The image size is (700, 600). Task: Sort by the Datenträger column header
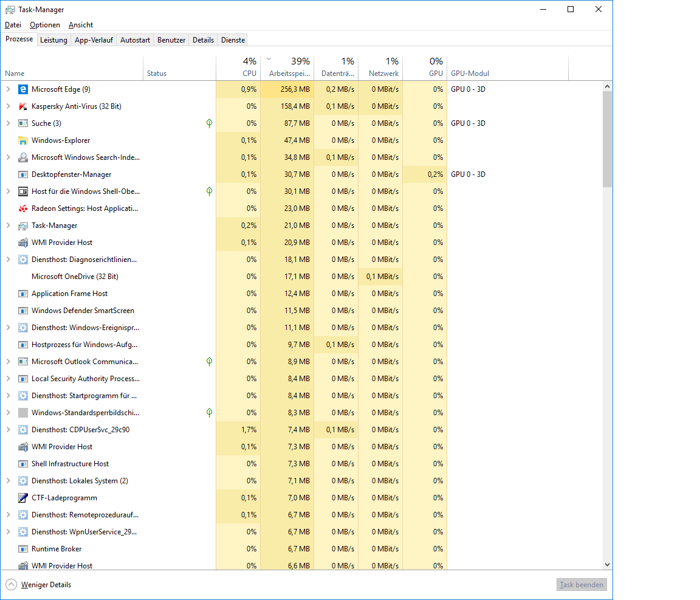336,68
